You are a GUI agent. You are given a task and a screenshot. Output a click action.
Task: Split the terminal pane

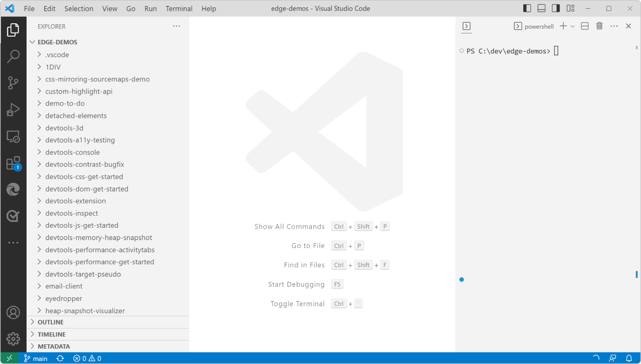[x=584, y=26]
